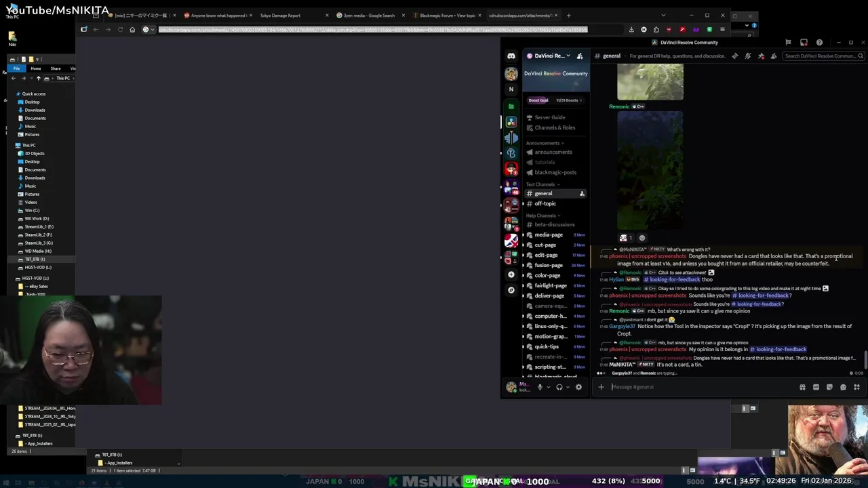This screenshot has height=488, width=868.
Task: Click the browser download icon in toolbar
Action: click(x=631, y=30)
